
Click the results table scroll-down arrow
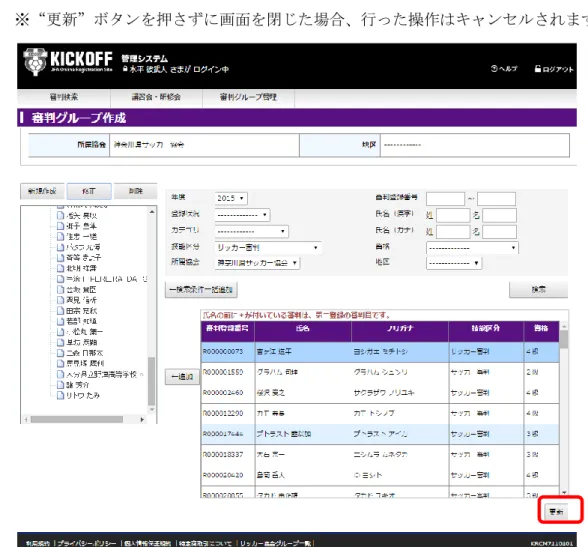point(564,492)
